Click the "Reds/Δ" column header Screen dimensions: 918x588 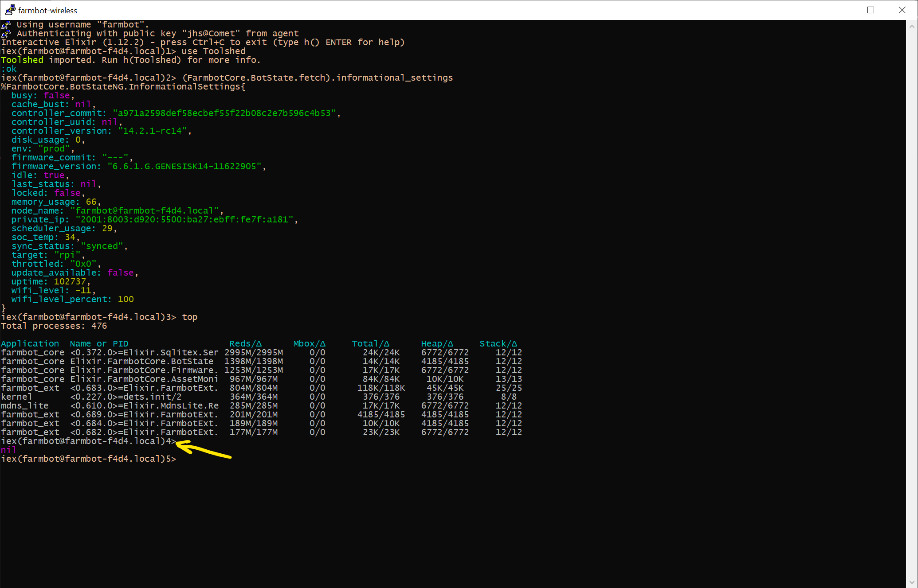point(245,344)
